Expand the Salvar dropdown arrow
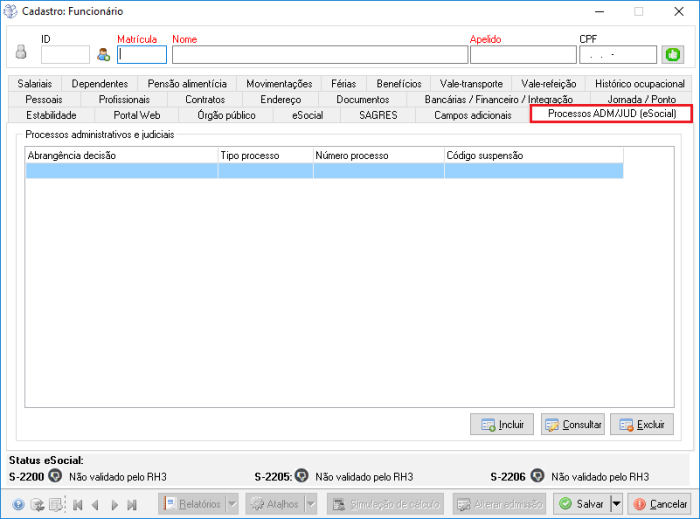 pos(616,504)
